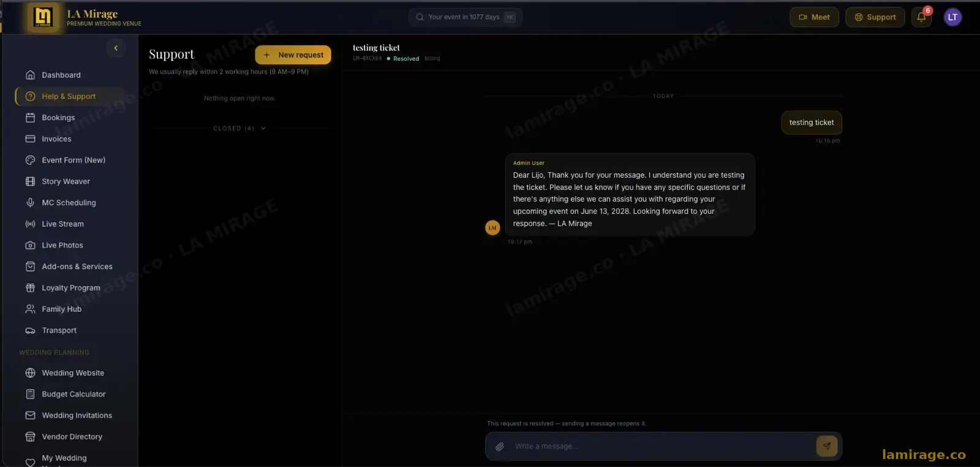
Task: Open Vendor Directory link
Action: point(70,436)
